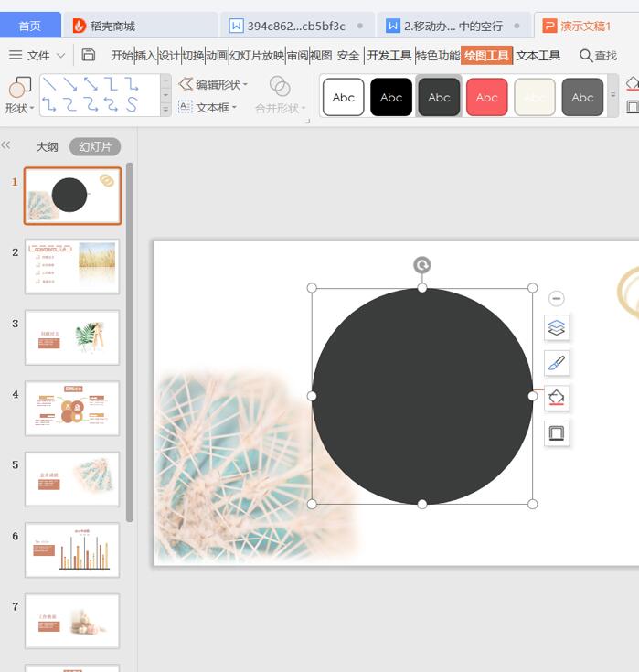Open the 合并形状 merge shapes dropdown
The image size is (639, 672).
pyautogui.click(x=280, y=96)
